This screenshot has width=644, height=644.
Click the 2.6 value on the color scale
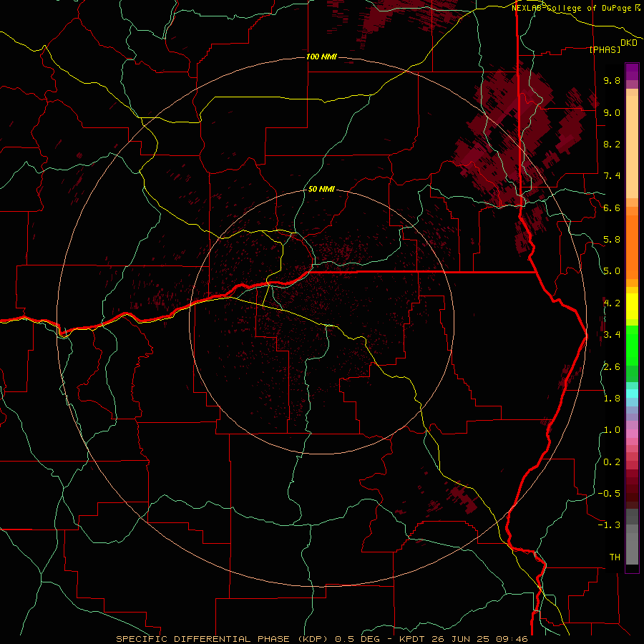coord(612,367)
